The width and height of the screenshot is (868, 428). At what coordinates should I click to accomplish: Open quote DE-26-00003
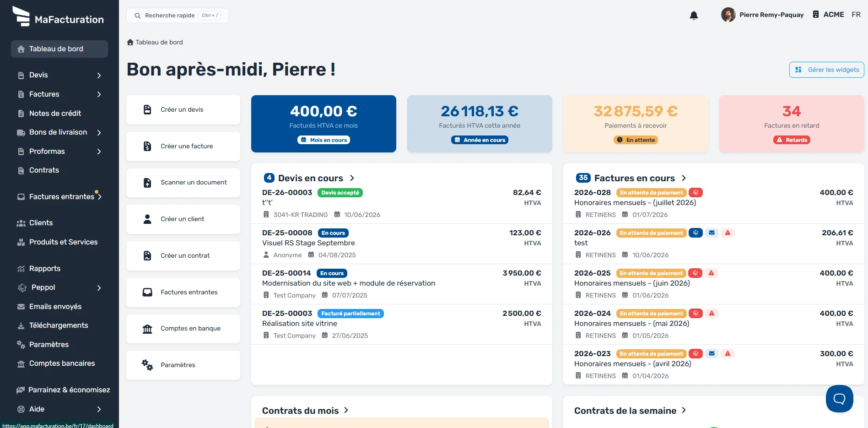click(287, 193)
